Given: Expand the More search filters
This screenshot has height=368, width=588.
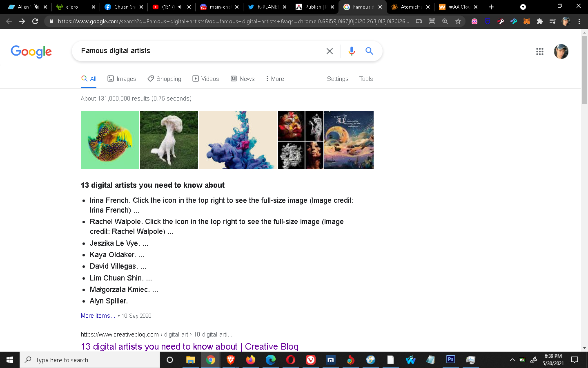Looking at the screenshot, I should point(275,79).
